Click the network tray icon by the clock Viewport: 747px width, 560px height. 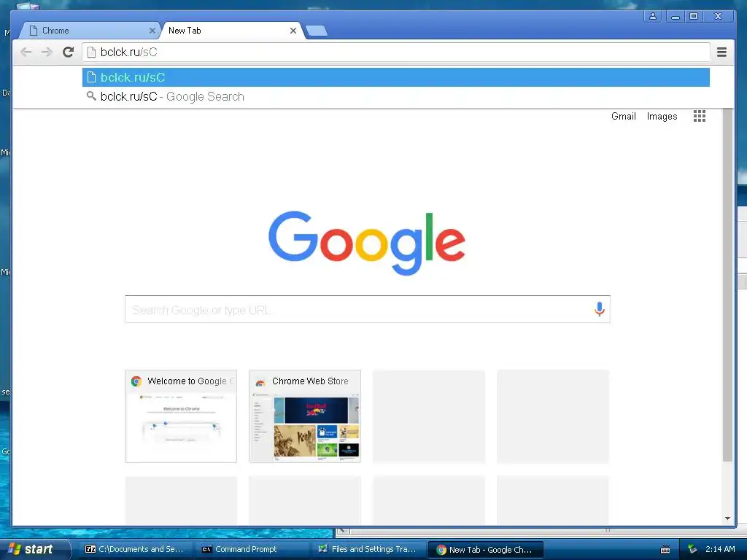coord(692,549)
